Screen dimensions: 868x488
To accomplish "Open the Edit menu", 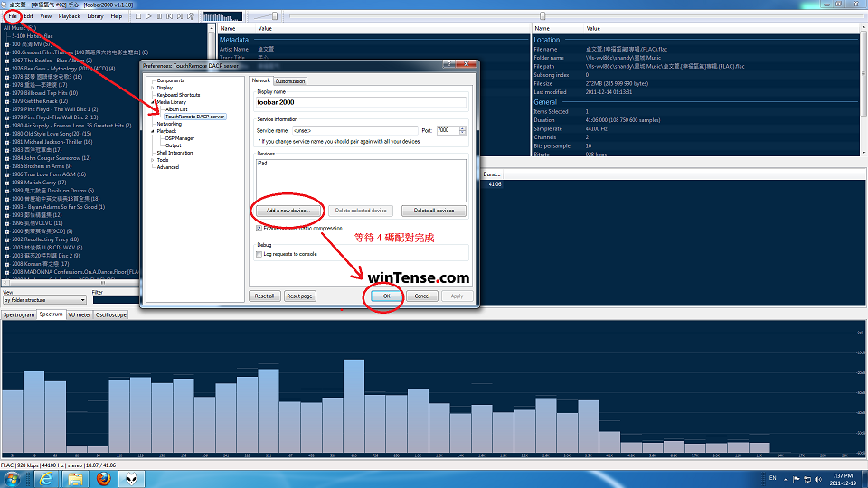I will pyautogui.click(x=28, y=16).
